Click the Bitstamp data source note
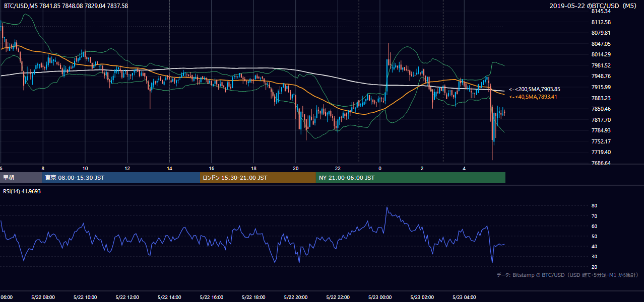 click(x=567, y=275)
